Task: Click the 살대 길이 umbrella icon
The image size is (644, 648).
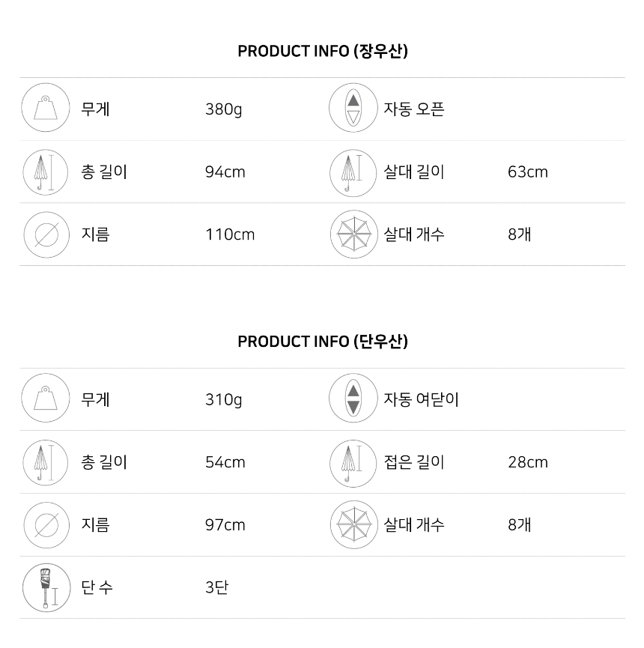Action: click(353, 173)
